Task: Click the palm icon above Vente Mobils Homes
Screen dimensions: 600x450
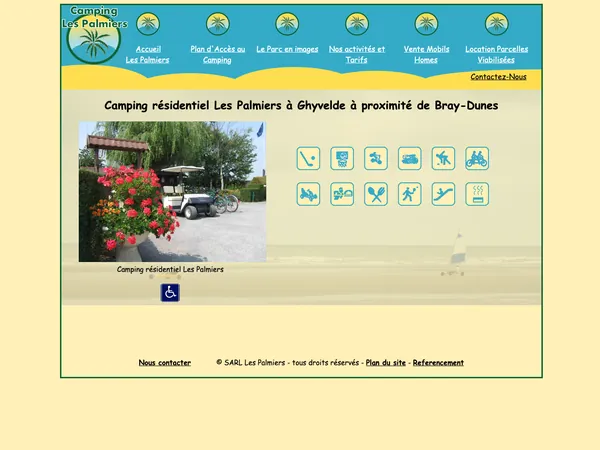Action: 426,24
